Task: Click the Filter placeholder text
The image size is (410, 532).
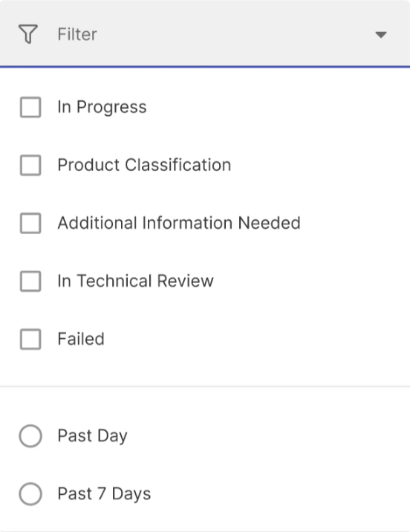Action: [x=77, y=34]
